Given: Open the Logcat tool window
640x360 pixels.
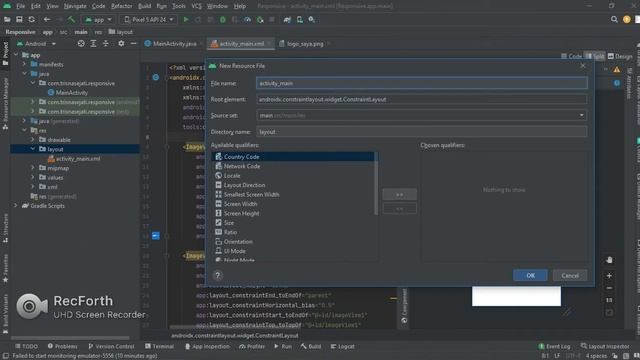Looking at the screenshot, I should coord(342,346).
